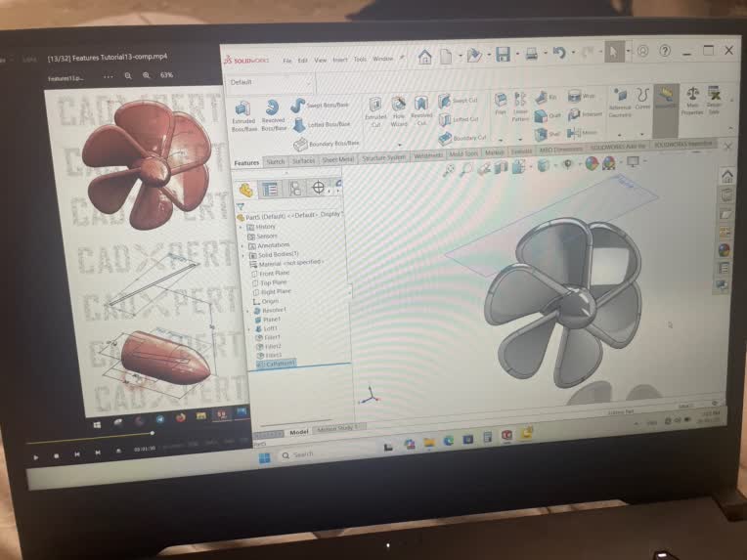Screen dimensions: 747x560
Task: Open the ConfigurationManager tab icon
Action: tap(295, 189)
